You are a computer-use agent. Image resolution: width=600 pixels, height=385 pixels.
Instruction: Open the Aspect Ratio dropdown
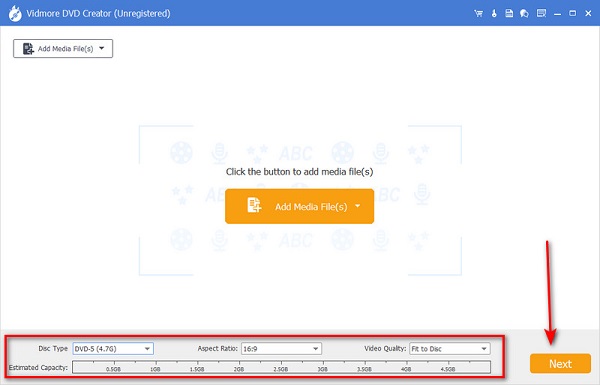(x=281, y=349)
